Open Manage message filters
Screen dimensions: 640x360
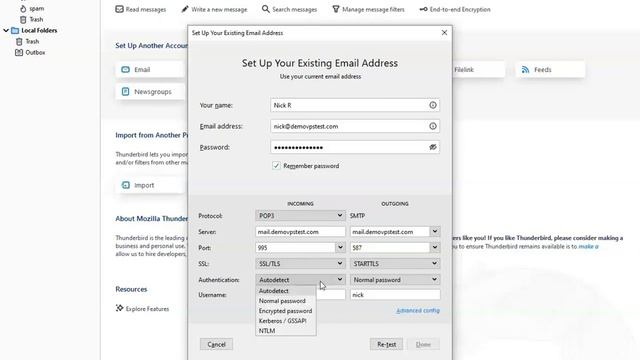(x=368, y=9)
